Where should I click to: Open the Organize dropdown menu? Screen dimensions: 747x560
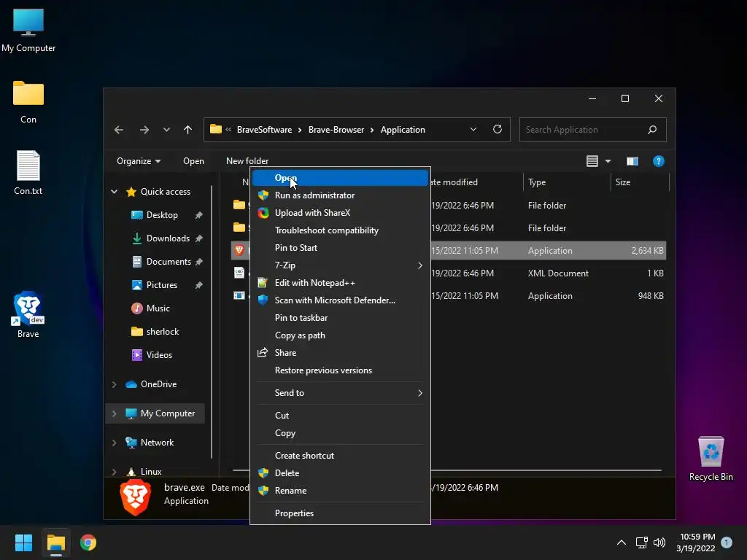139,161
